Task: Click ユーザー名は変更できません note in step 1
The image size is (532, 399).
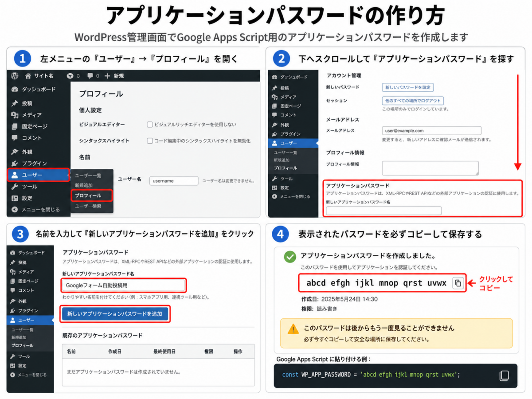Action: tap(228, 181)
